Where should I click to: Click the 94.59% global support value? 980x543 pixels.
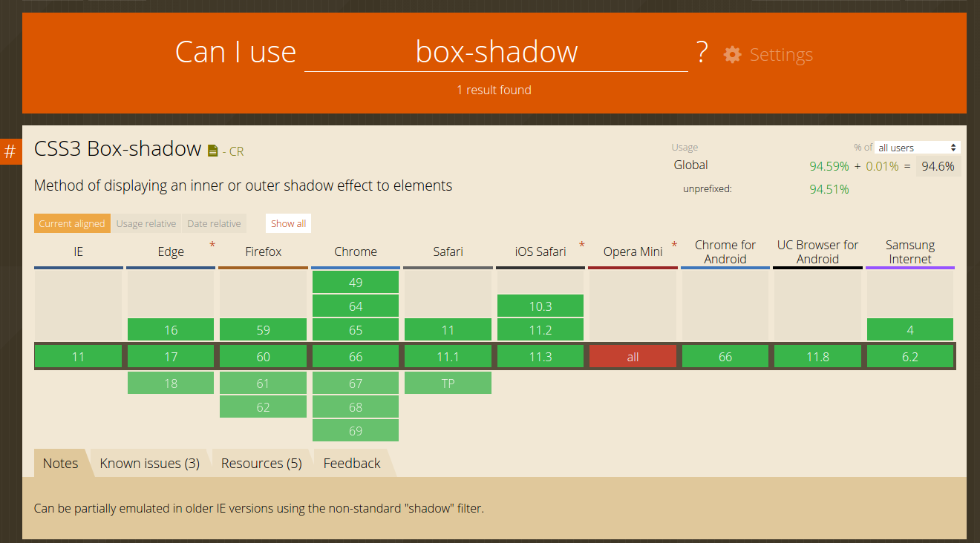click(x=829, y=166)
